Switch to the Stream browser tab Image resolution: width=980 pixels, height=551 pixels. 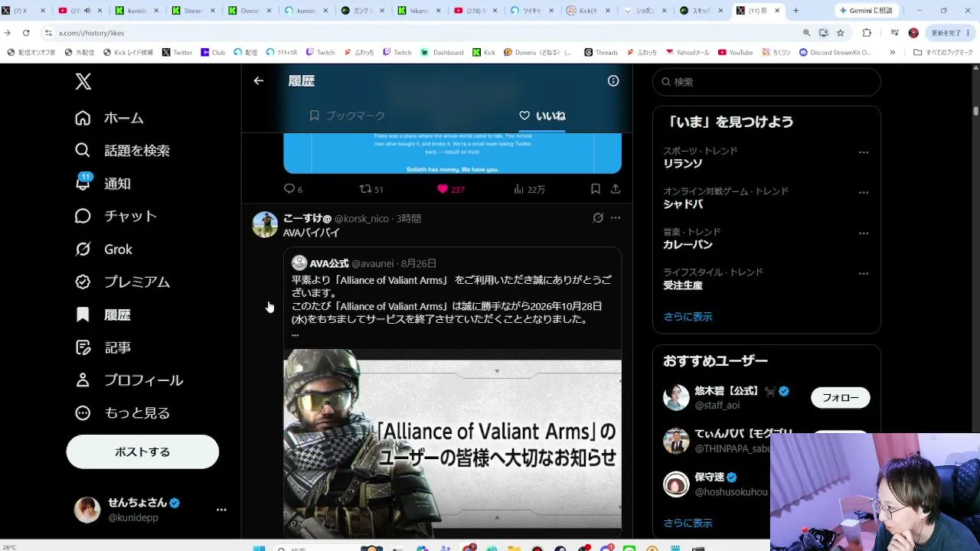coord(194,11)
